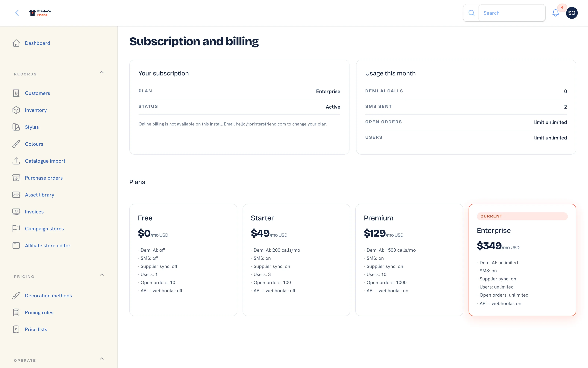Click the Affiliate store editor window icon
The image size is (588, 368).
16,245
